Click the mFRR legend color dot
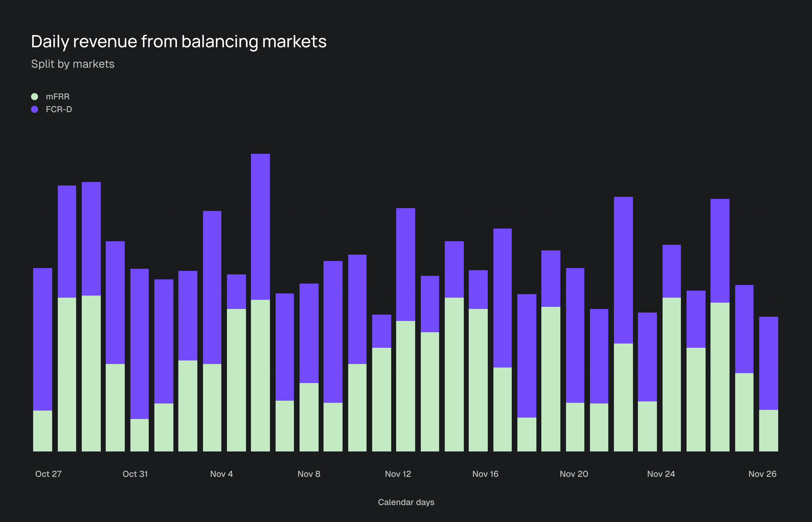 [x=35, y=97]
